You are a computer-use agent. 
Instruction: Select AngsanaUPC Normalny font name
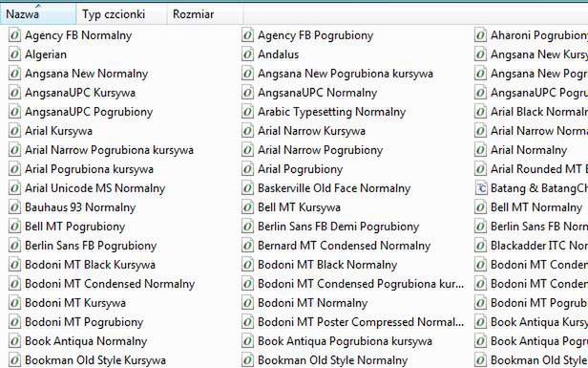coord(317,93)
